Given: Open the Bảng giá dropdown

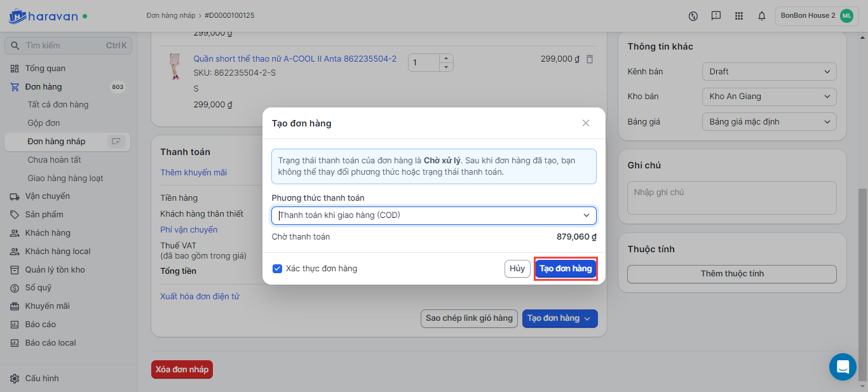Looking at the screenshot, I should (769, 121).
